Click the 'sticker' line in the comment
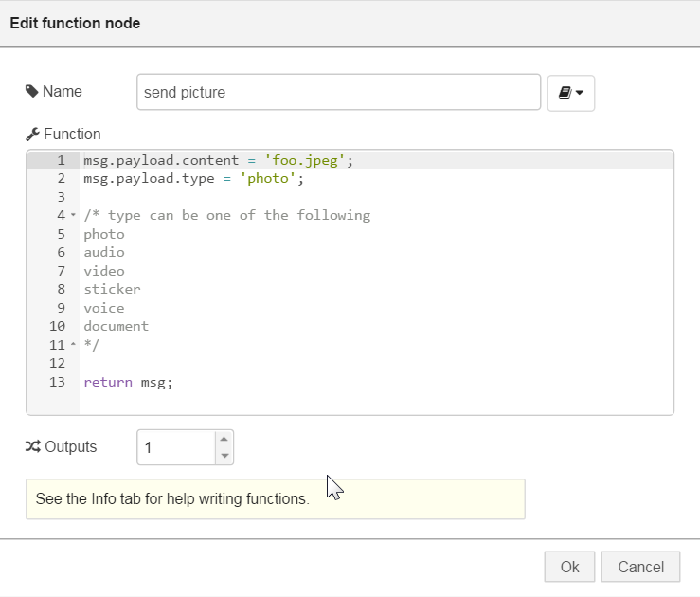Screen dimensions: 700x597 [x=112, y=290]
